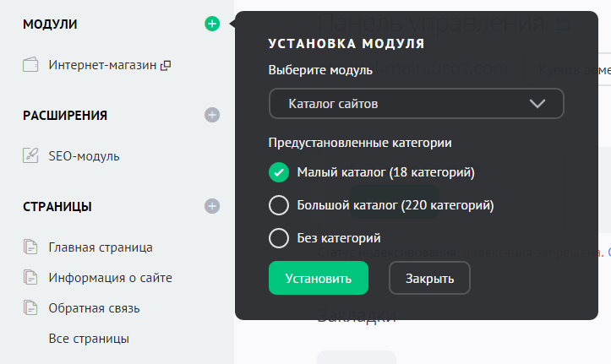Image resolution: width=611 pixels, height=364 pixels.
Task: Click the plus icon beside Расширения
Action: (211, 115)
